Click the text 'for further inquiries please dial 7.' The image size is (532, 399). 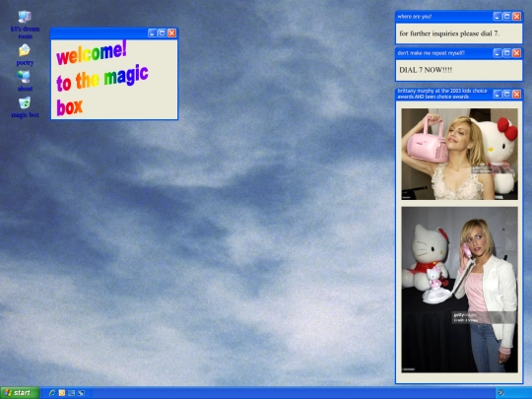[x=449, y=33]
